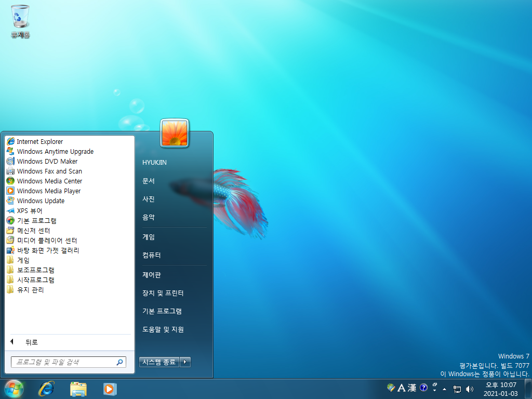Open the Internet Explorer icon in program list
The width and height of the screenshot is (532, 399).
10,141
